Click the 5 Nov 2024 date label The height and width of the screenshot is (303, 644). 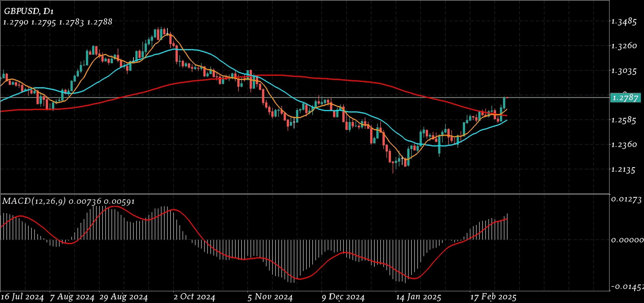click(270, 297)
